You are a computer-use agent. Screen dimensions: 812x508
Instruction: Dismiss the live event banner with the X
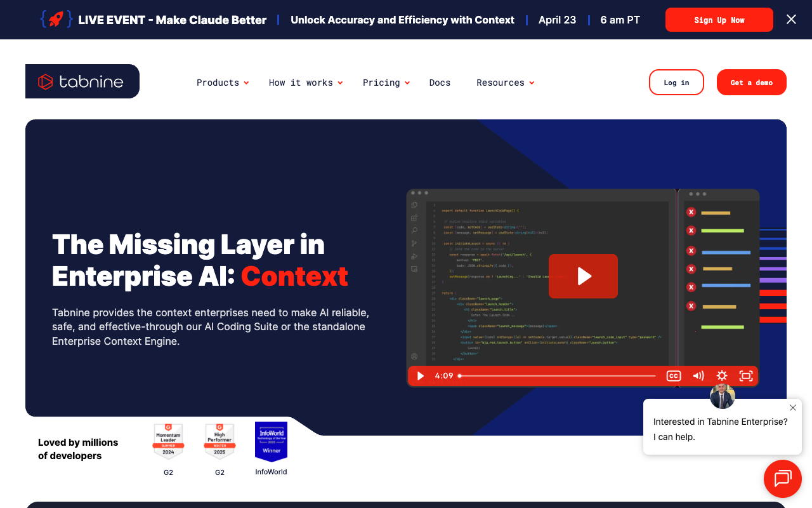(x=791, y=20)
